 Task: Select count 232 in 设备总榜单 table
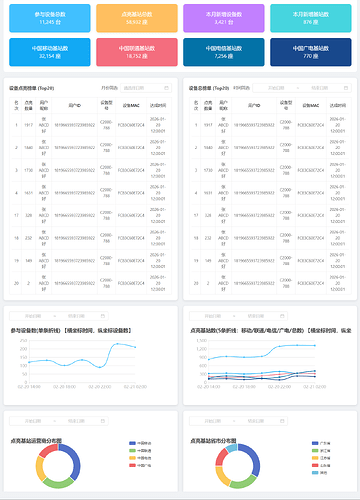click(208, 238)
